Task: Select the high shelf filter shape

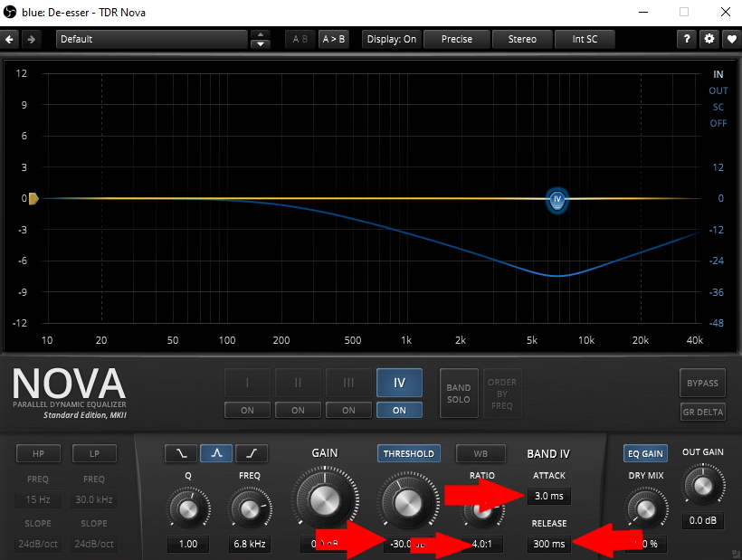Action: [x=251, y=453]
